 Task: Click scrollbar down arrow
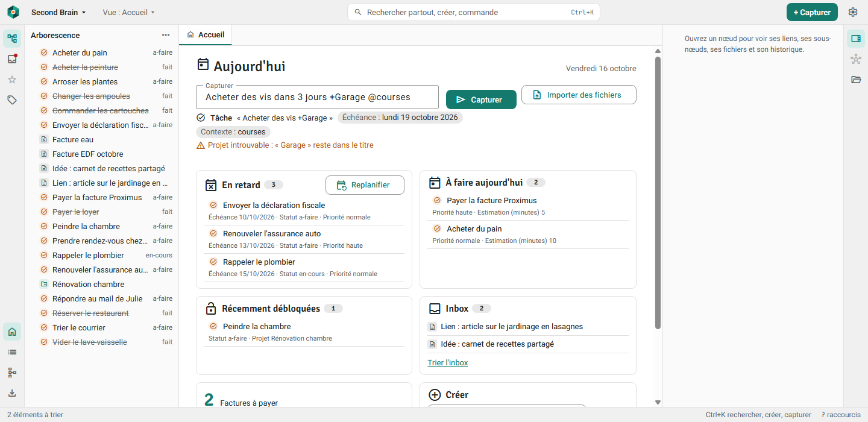point(658,402)
